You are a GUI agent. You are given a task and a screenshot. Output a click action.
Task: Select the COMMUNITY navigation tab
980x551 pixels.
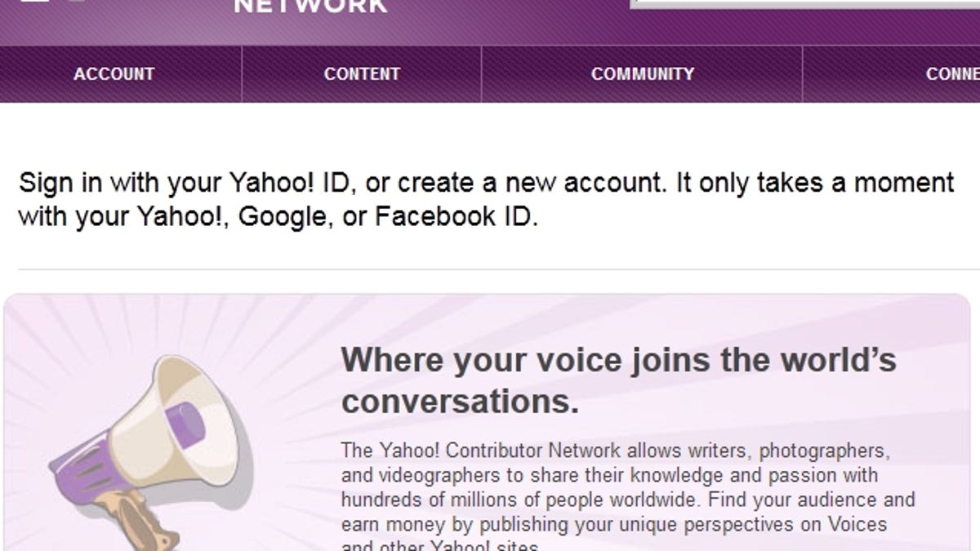tap(642, 74)
